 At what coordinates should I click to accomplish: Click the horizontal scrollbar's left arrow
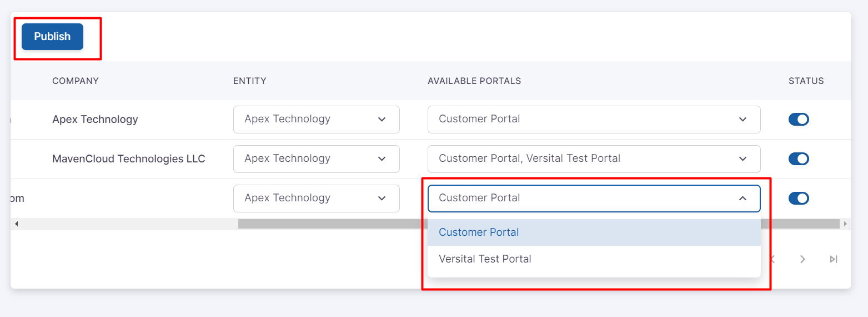tap(16, 224)
